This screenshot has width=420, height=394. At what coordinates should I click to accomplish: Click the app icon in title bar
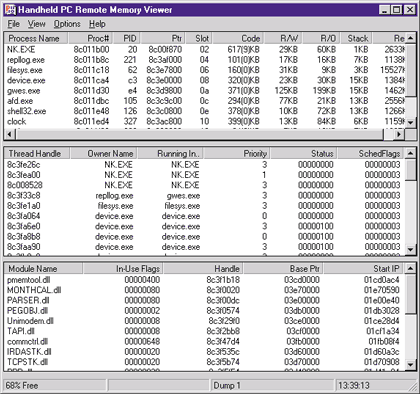coord(10,9)
